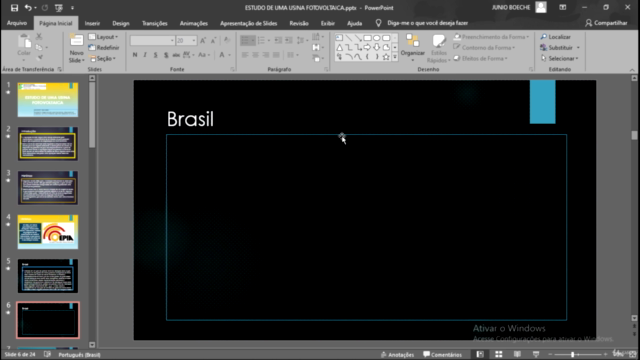
Task: Switch to the Inserir tab
Action: 92,23
